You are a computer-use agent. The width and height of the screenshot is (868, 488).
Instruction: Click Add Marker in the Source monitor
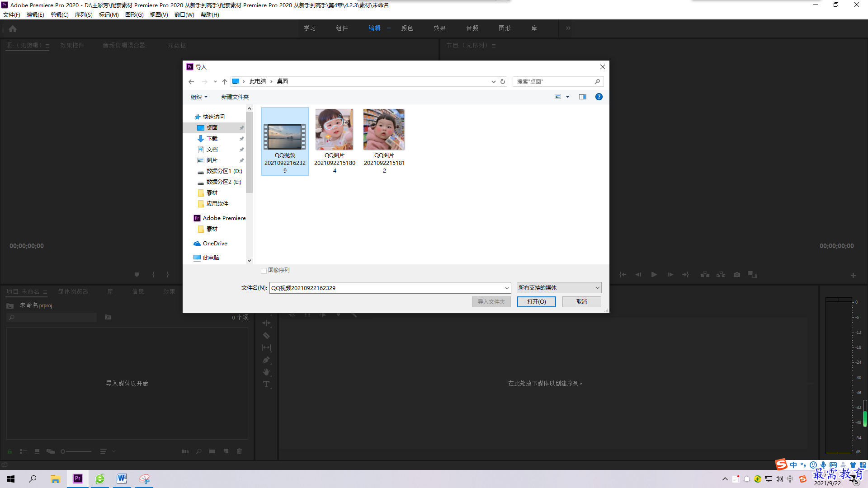pyautogui.click(x=137, y=275)
